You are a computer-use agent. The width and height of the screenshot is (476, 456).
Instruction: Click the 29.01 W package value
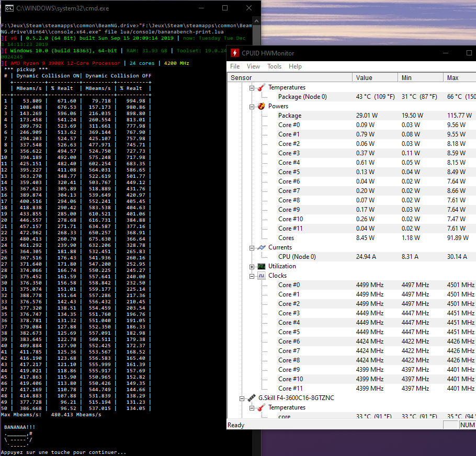click(367, 116)
